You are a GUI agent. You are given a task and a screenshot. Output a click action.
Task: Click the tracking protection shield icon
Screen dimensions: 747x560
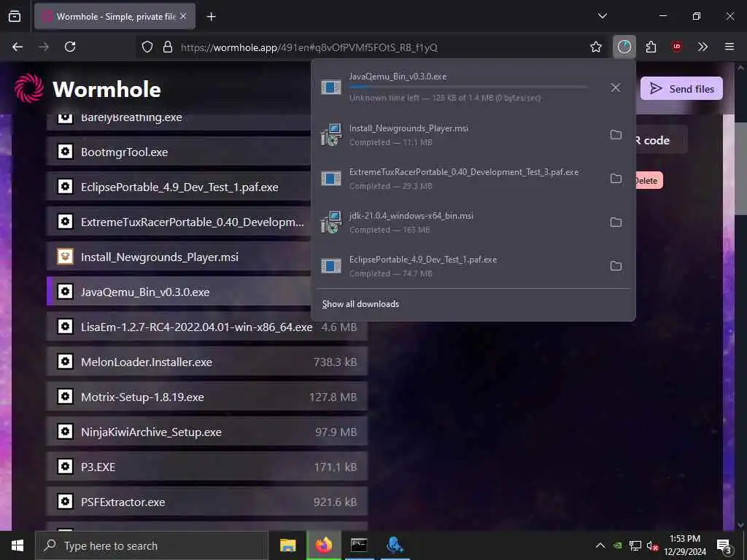(x=147, y=47)
